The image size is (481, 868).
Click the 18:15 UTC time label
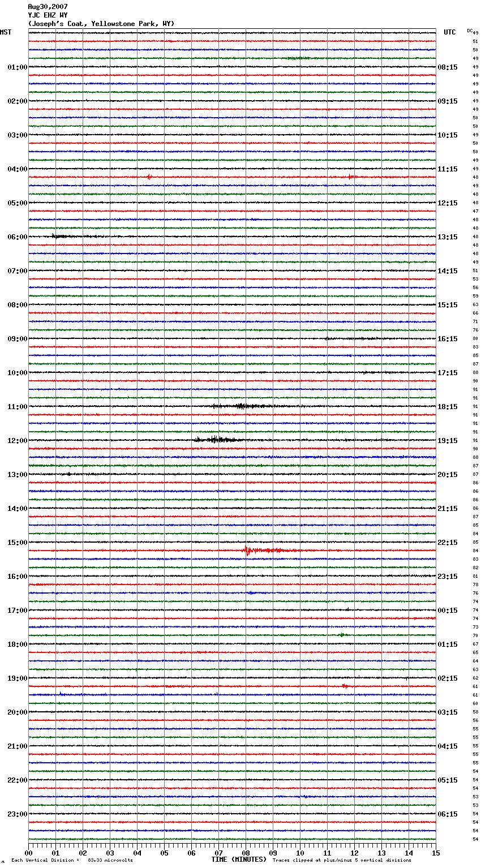(448, 407)
